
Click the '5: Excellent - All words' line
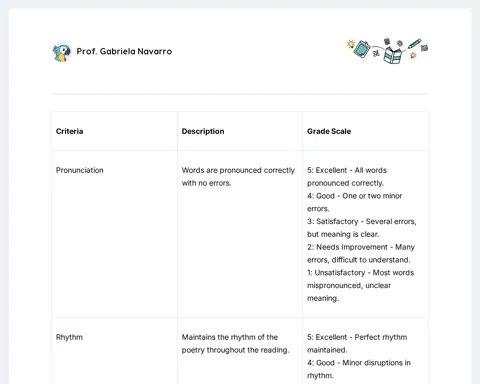pos(347,170)
